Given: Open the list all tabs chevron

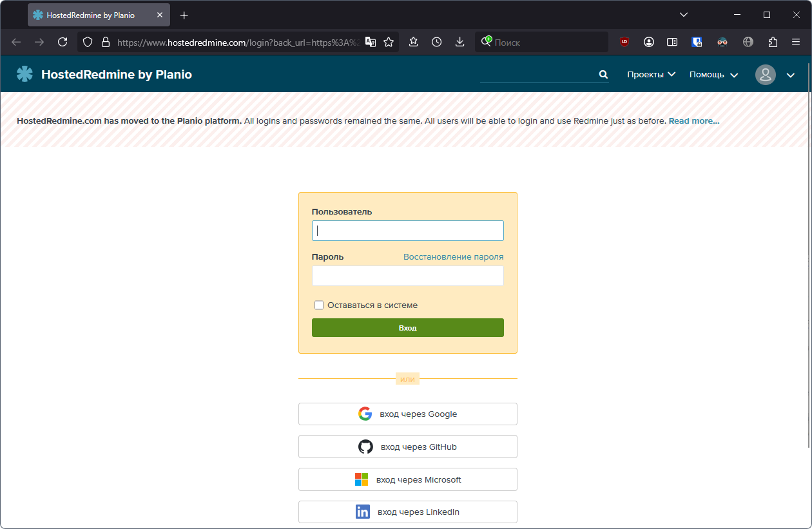Looking at the screenshot, I should pyautogui.click(x=684, y=15).
